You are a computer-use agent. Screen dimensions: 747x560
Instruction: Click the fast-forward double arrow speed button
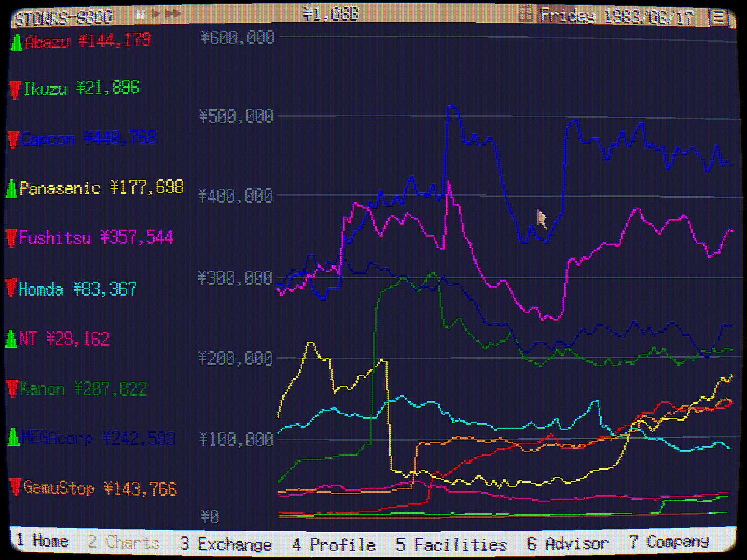coord(174,15)
